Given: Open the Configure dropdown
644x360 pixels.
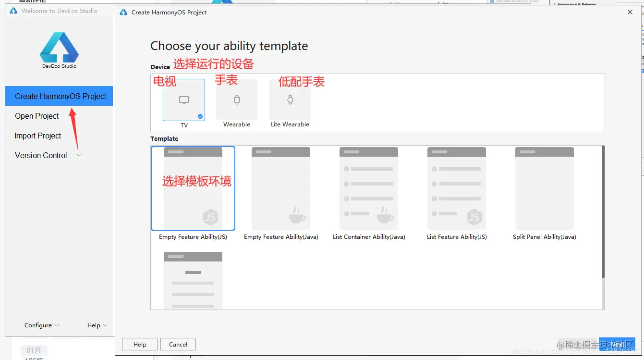Looking at the screenshot, I should [x=42, y=325].
